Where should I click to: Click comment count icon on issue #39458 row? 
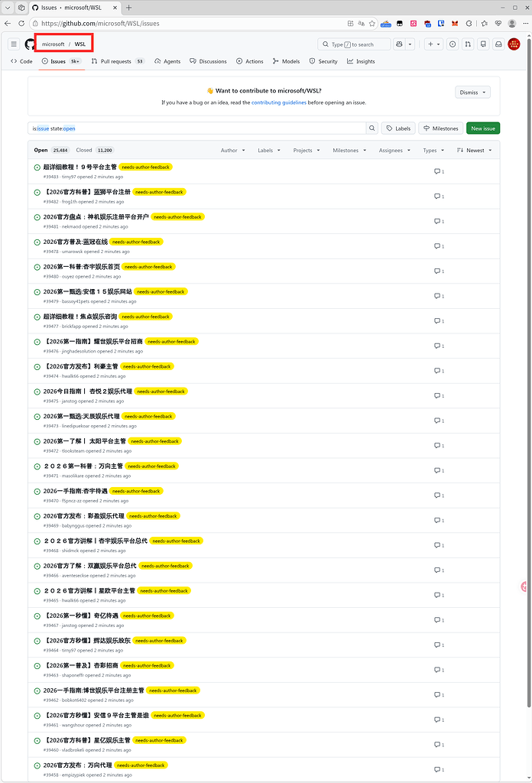click(439, 769)
